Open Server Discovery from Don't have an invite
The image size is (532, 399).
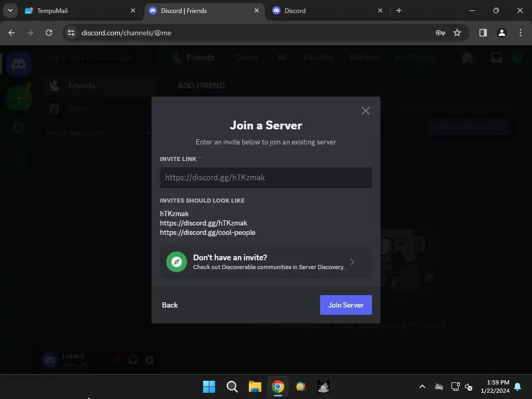[265, 262]
